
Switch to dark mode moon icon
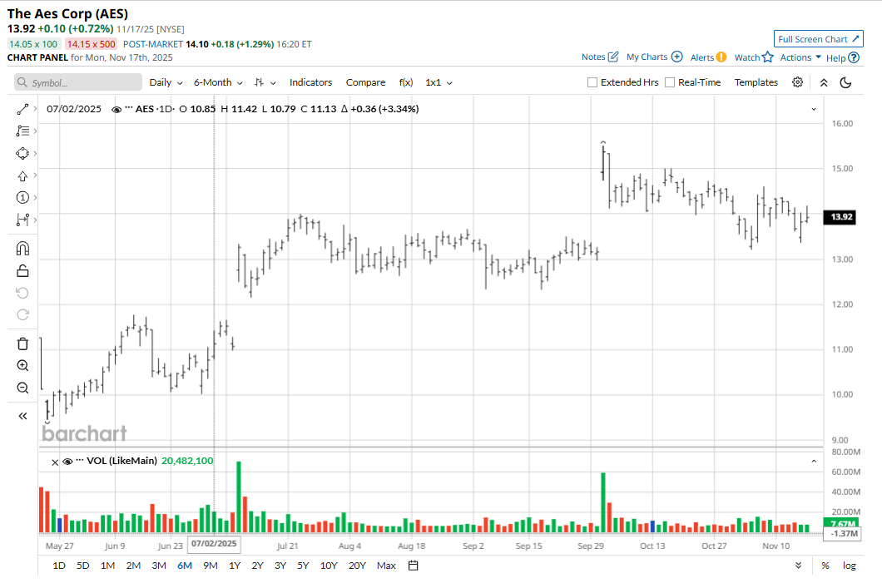pyautogui.click(x=845, y=82)
